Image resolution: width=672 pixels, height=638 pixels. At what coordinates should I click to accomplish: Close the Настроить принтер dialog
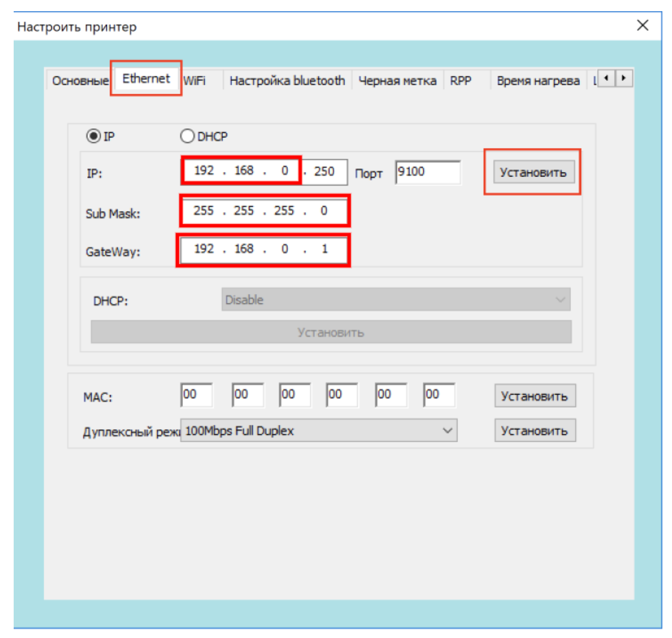[642, 25]
